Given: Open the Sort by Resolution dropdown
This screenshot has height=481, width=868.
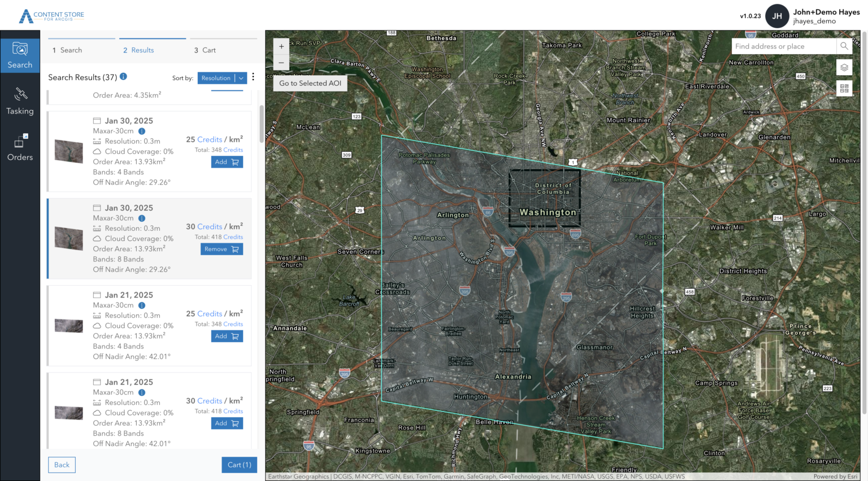Looking at the screenshot, I should tap(222, 78).
